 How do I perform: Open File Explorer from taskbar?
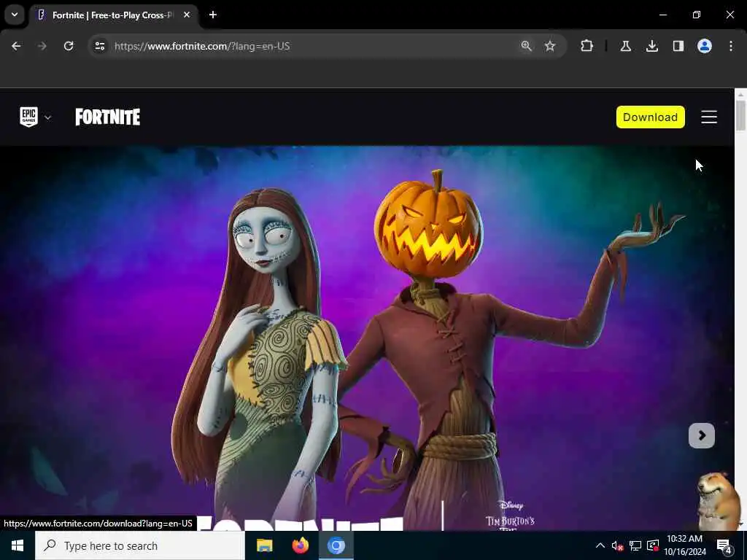(264, 545)
